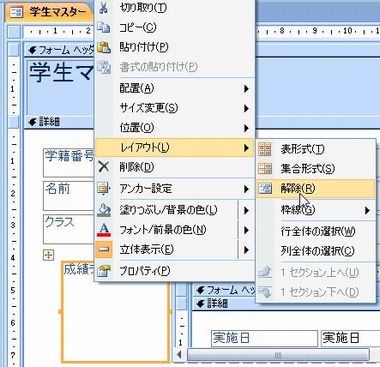Choose 行全体の選択(W) submenu item
Image resolution: width=380 pixels, height=367 pixels.
[x=316, y=231]
